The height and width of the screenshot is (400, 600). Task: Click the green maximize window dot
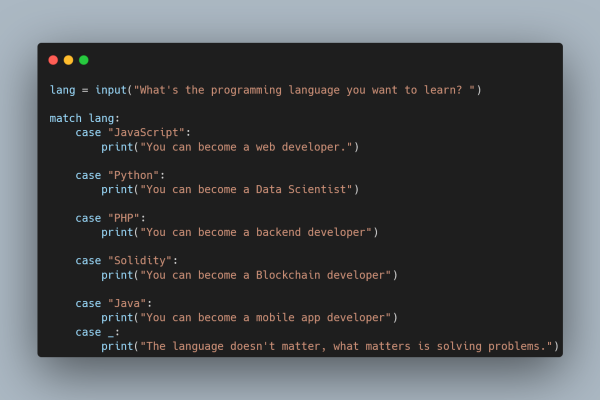84,60
